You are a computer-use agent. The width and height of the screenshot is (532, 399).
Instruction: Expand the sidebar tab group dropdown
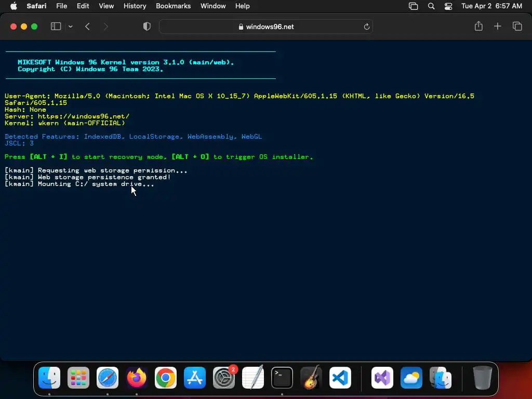[70, 26]
